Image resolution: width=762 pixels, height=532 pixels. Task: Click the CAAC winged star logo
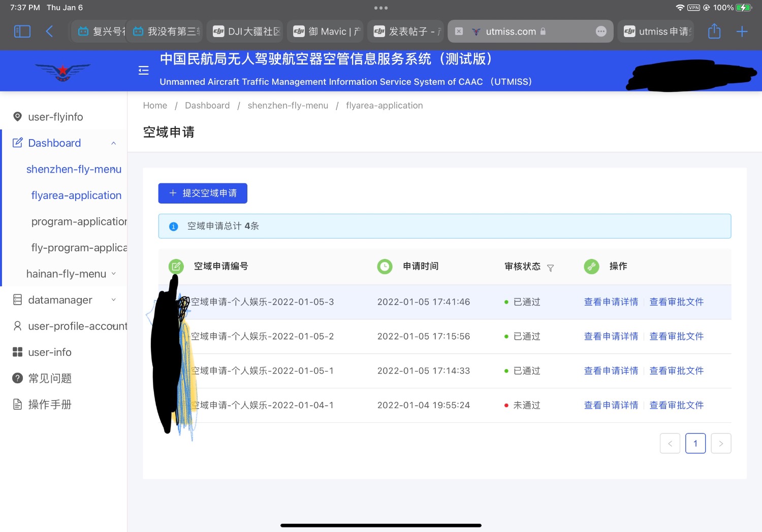point(63,72)
